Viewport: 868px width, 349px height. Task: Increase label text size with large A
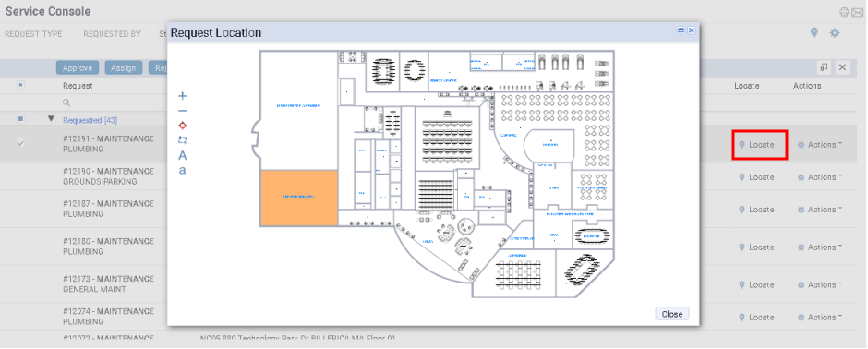point(183,155)
